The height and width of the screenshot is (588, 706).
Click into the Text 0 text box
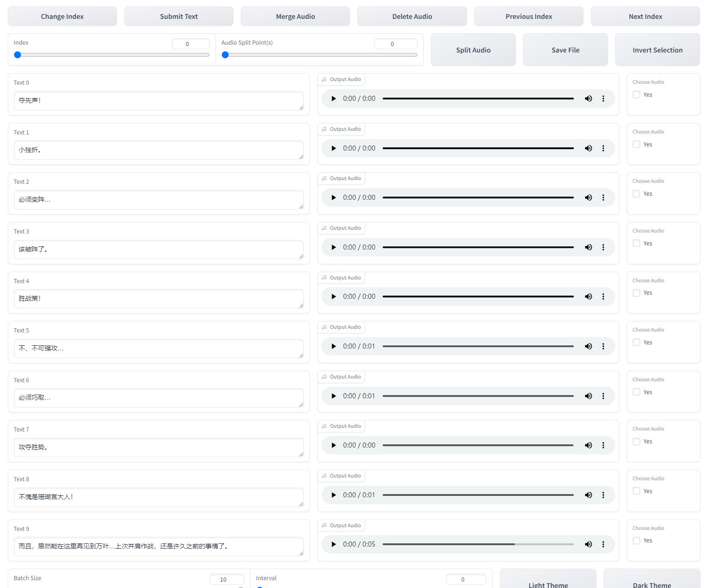(x=159, y=101)
